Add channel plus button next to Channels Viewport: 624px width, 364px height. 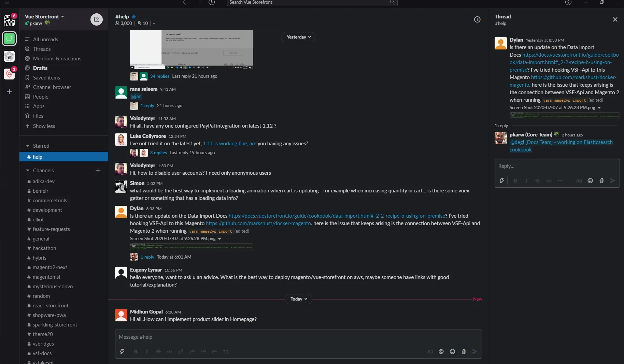(98, 170)
